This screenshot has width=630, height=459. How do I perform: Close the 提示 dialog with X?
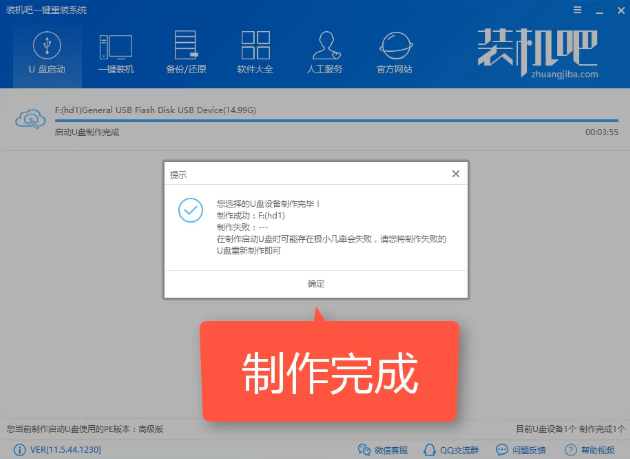pos(456,173)
